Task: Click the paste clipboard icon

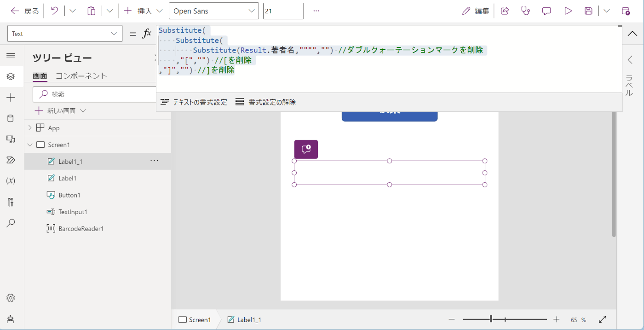Action: pyautogui.click(x=92, y=11)
